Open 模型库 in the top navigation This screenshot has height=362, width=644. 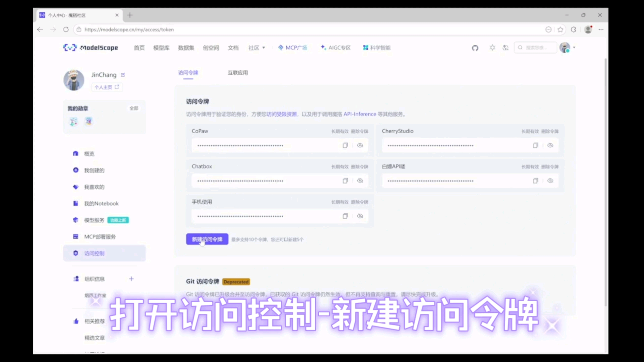pos(161,48)
